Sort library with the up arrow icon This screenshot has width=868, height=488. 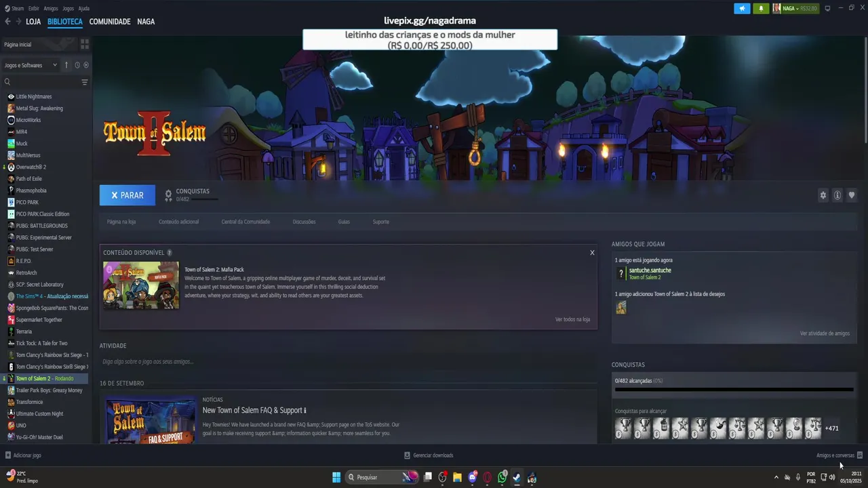[x=66, y=65]
